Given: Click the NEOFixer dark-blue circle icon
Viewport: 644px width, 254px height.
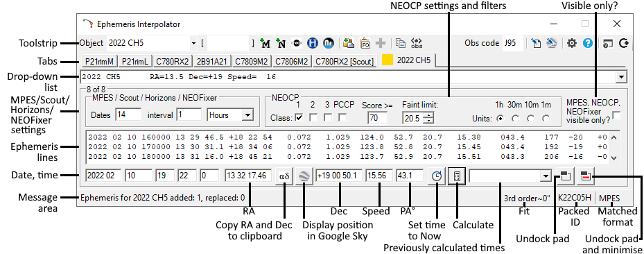Looking at the screenshot, I should (x=328, y=43).
